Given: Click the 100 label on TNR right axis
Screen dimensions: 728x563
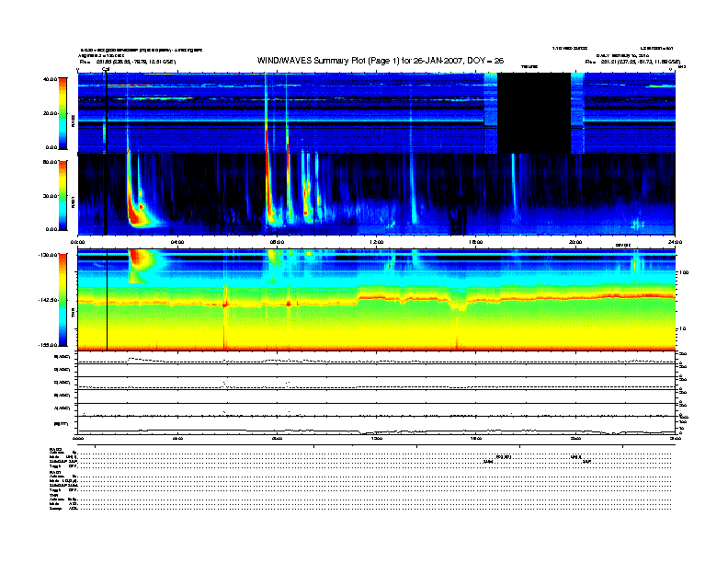Looking at the screenshot, I should (x=684, y=272).
